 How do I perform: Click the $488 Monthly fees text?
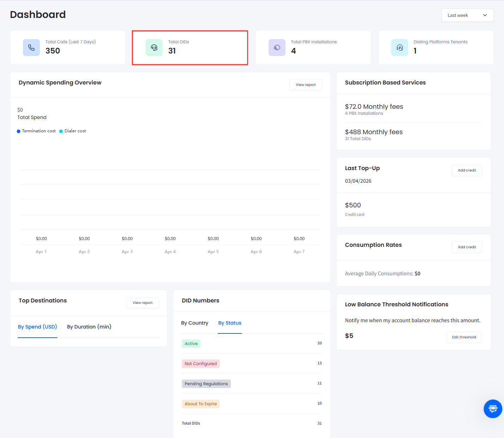(374, 132)
